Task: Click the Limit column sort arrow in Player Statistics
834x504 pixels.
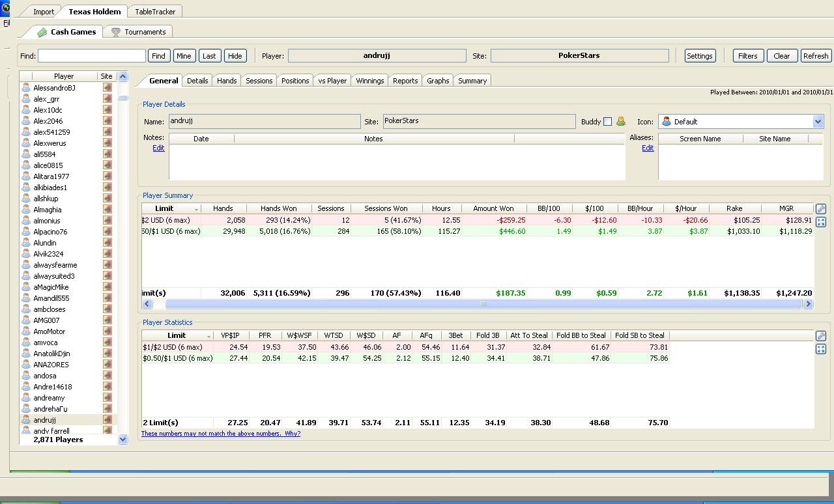Action: coord(208,336)
